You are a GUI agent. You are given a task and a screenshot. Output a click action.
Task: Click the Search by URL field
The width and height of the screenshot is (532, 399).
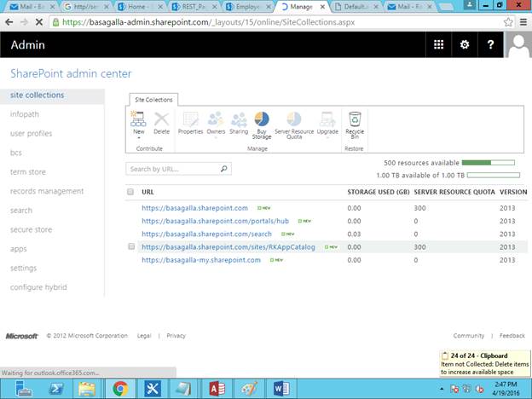178,169
